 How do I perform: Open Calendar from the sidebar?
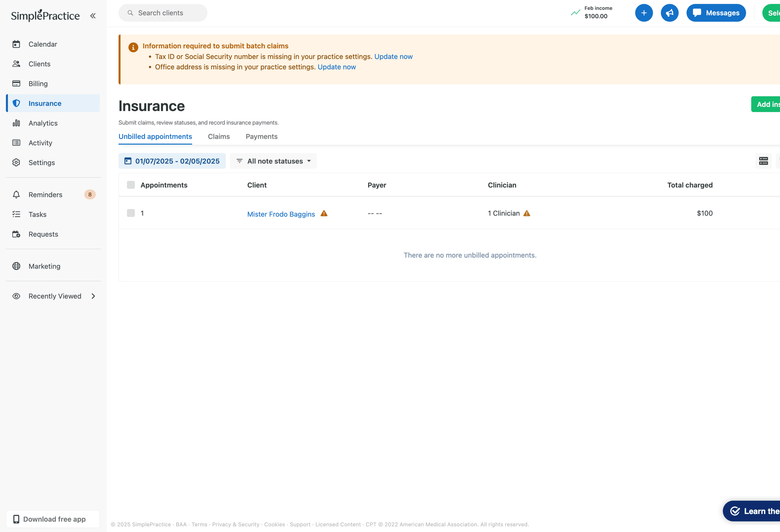point(43,44)
